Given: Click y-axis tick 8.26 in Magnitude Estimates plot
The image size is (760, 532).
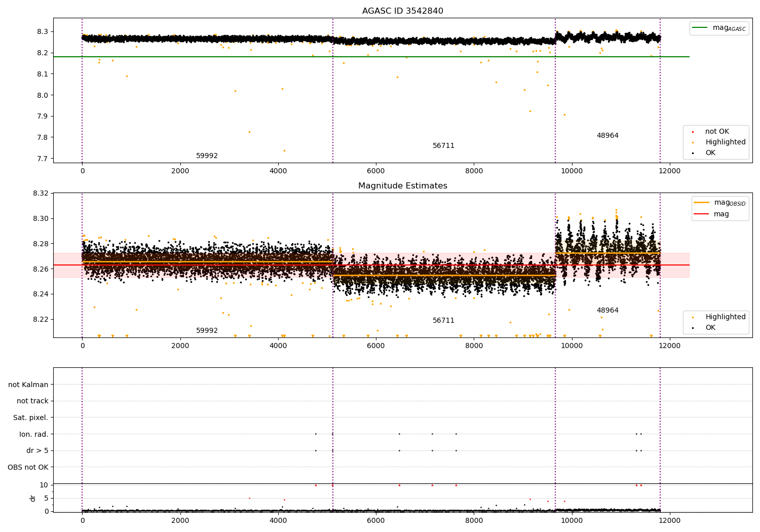Looking at the screenshot, I should tap(41, 269).
